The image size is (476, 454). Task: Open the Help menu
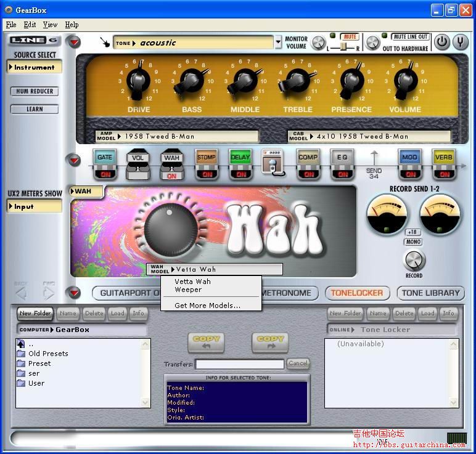[x=72, y=25]
